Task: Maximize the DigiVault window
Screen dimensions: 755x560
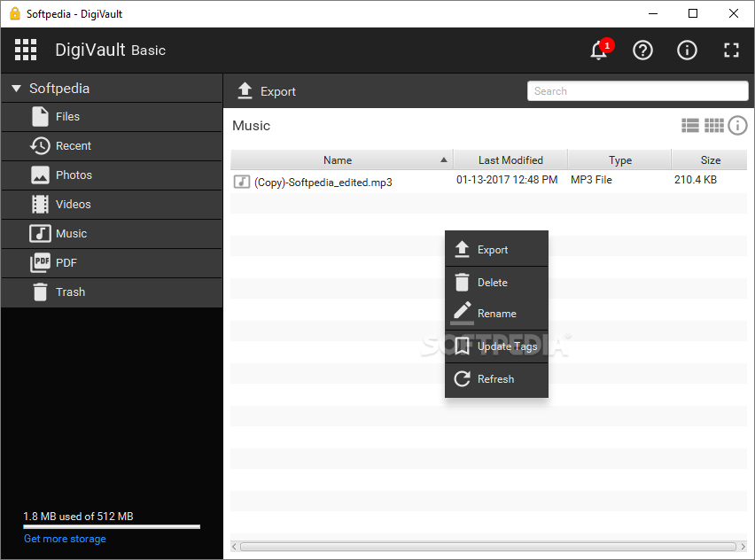Action: [x=692, y=13]
